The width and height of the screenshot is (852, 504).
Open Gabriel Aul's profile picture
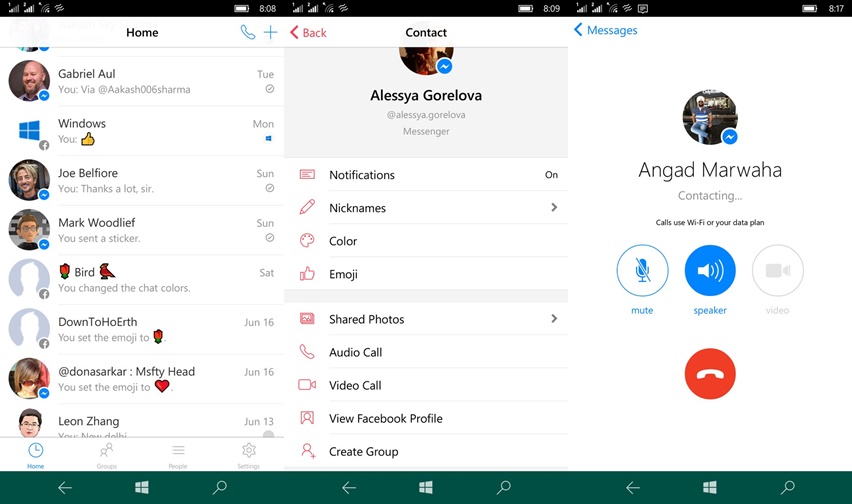pos(29,80)
